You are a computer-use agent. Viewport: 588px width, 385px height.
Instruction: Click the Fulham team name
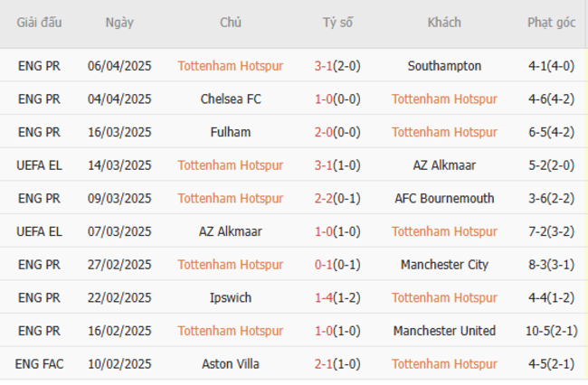coord(231,132)
